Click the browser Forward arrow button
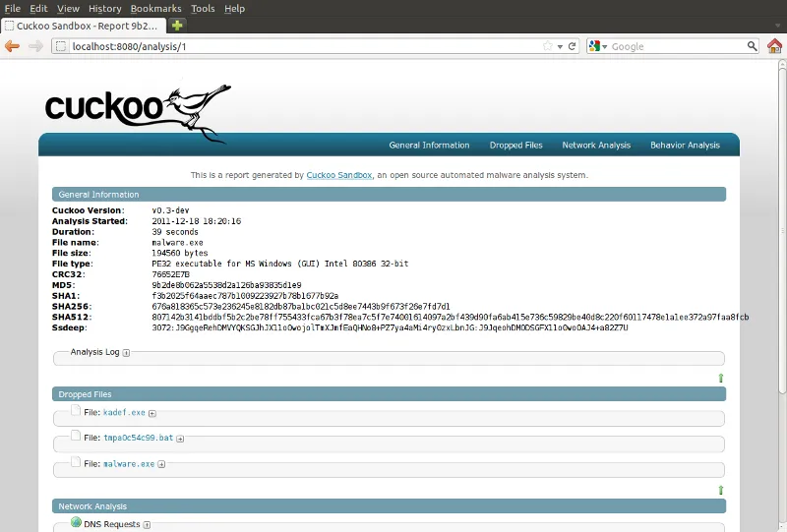787x532 pixels. pyautogui.click(x=35, y=46)
